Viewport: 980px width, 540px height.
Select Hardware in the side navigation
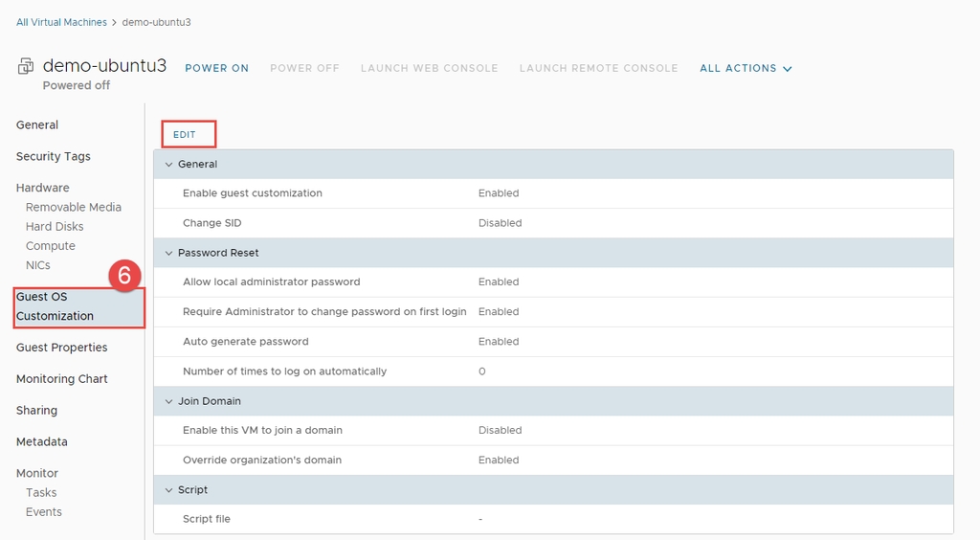tap(43, 188)
